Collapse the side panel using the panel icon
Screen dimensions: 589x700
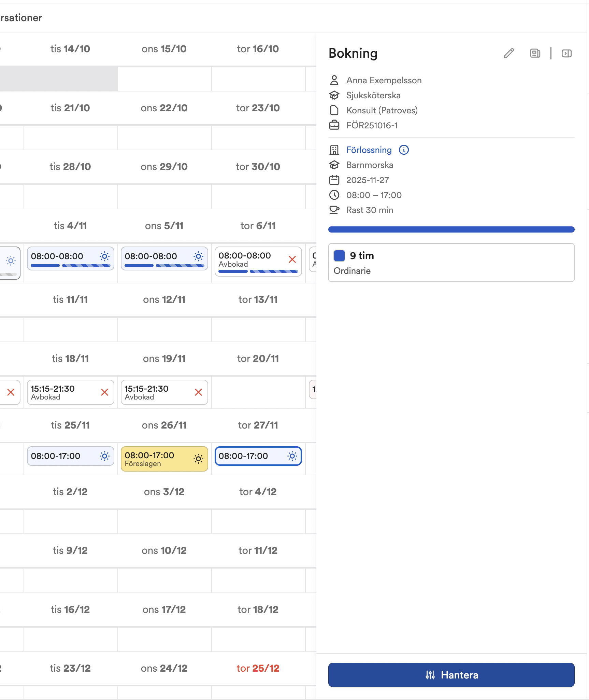pos(566,53)
